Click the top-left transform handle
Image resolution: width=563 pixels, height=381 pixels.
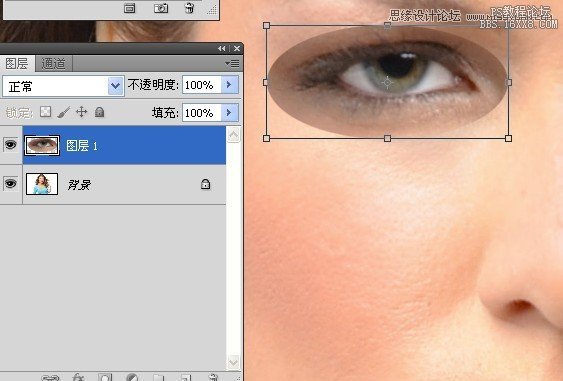click(266, 25)
